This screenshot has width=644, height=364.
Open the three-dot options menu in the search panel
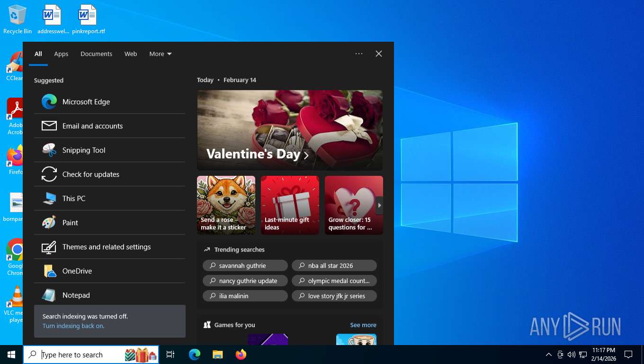coord(359,54)
